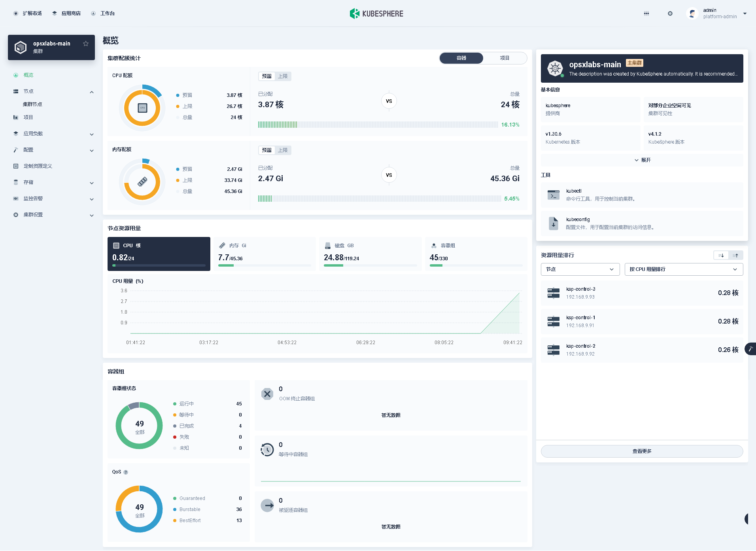The height and width of the screenshot is (551, 756).
Task: Click the 容器组状态 donut chart
Action: pyautogui.click(x=139, y=426)
